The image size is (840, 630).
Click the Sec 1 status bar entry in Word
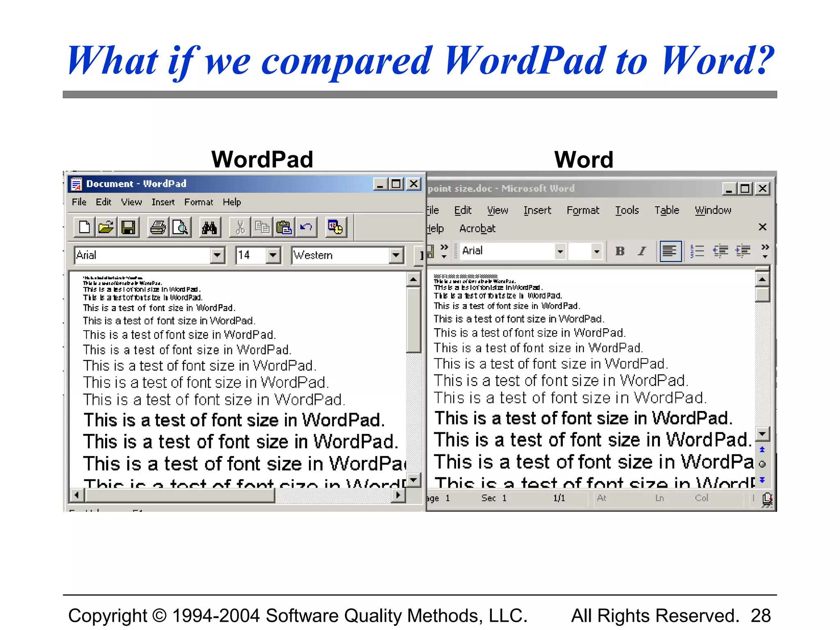tap(494, 498)
